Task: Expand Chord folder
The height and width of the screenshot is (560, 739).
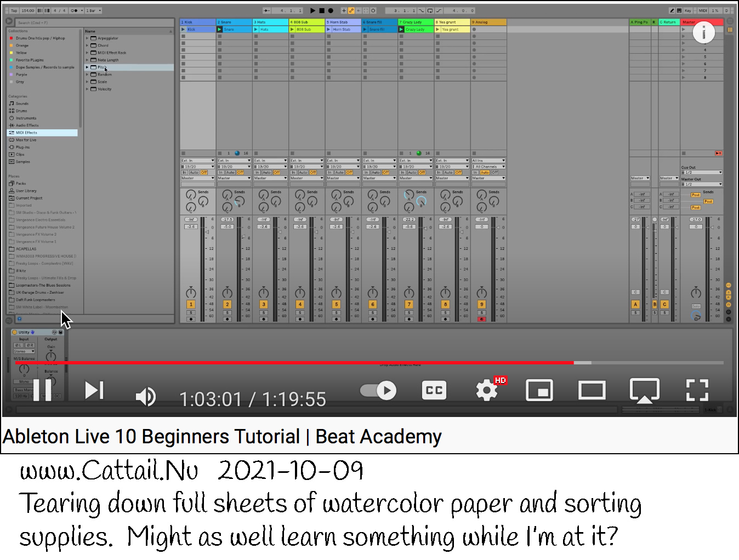Action: point(87,45)
